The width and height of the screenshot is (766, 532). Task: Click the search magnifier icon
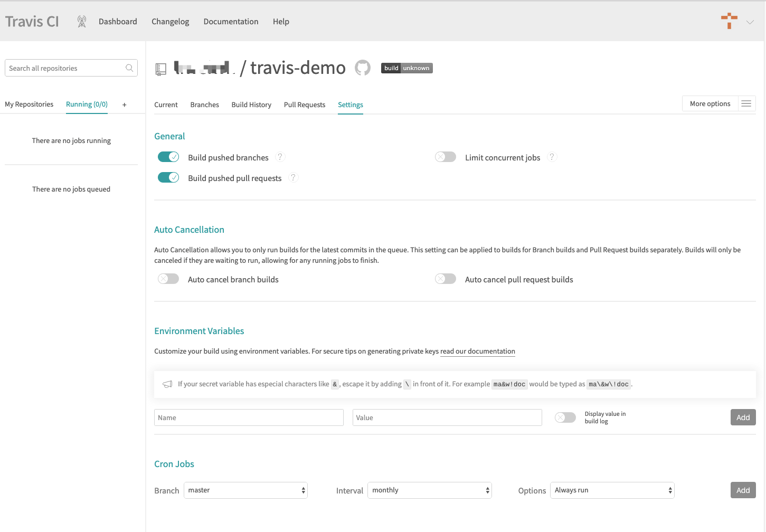click(129, 68)
